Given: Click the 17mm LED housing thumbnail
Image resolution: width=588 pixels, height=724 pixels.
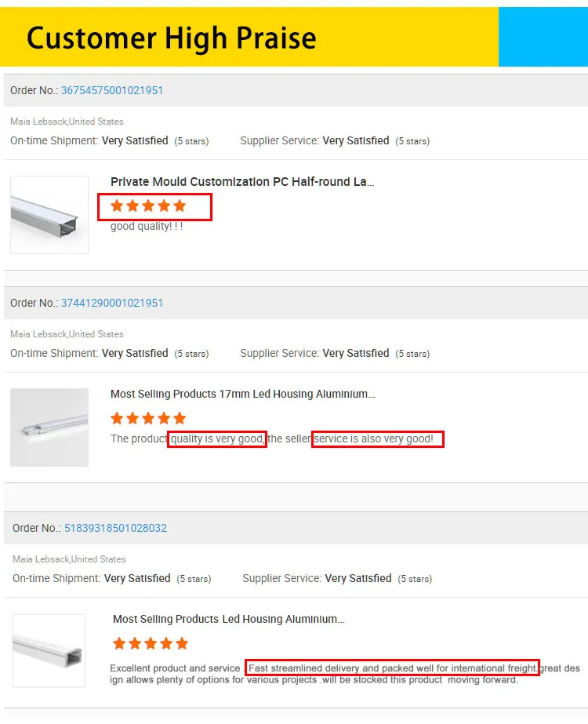Looking at the screenshot, I should coord(49,427).
